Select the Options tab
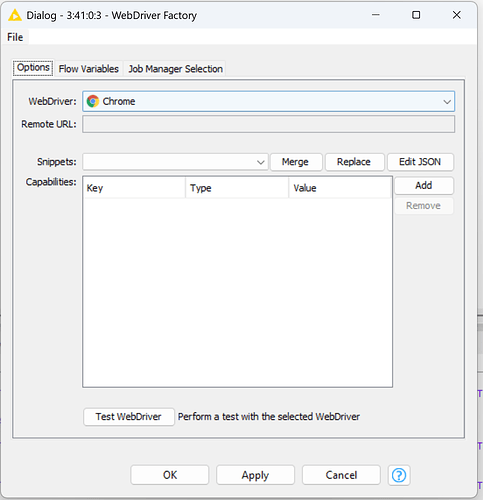The width and height of the screenshot is (483, 500). click(x=33, y=68)
